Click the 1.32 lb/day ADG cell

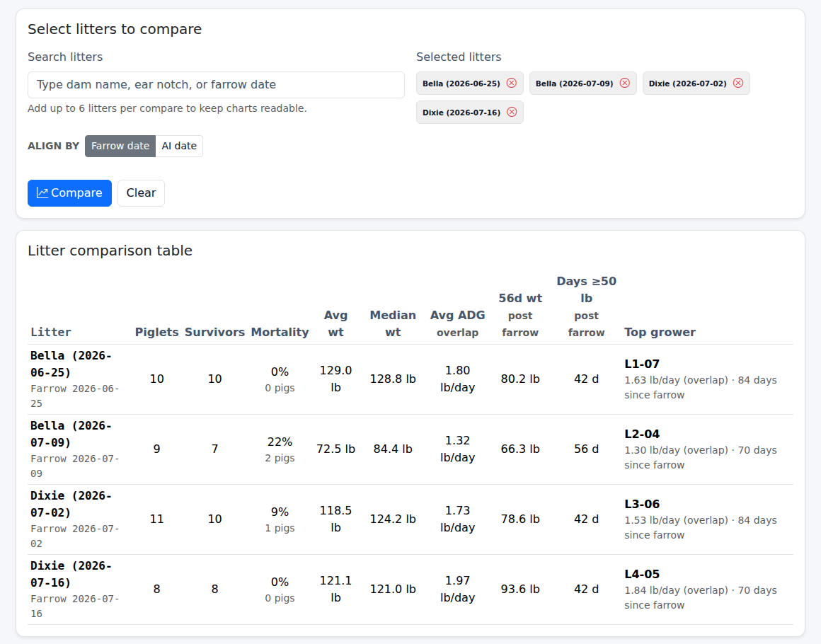click(x=457, y=449)
